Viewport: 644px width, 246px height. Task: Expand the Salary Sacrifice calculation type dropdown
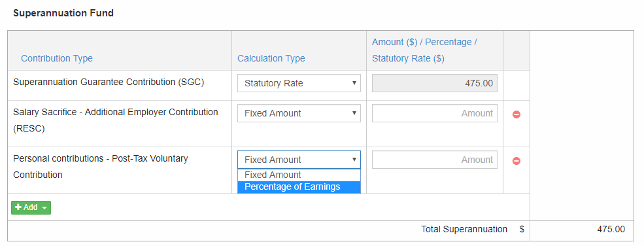[299, 113]
